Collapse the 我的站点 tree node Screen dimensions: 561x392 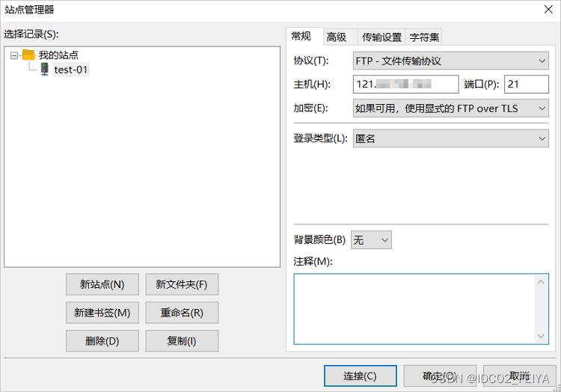14,55
